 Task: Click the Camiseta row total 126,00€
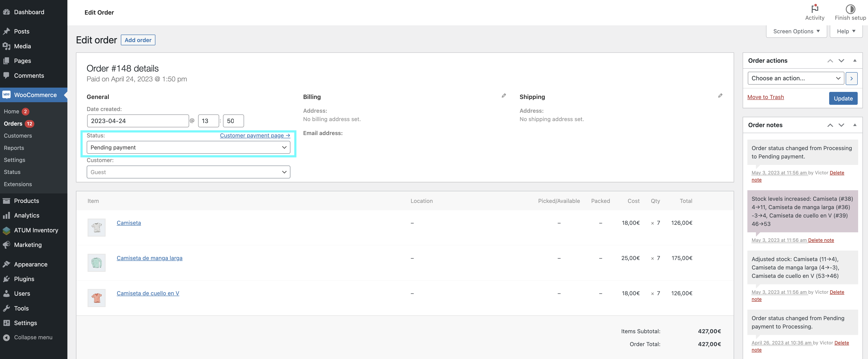[x=682, y=223]
